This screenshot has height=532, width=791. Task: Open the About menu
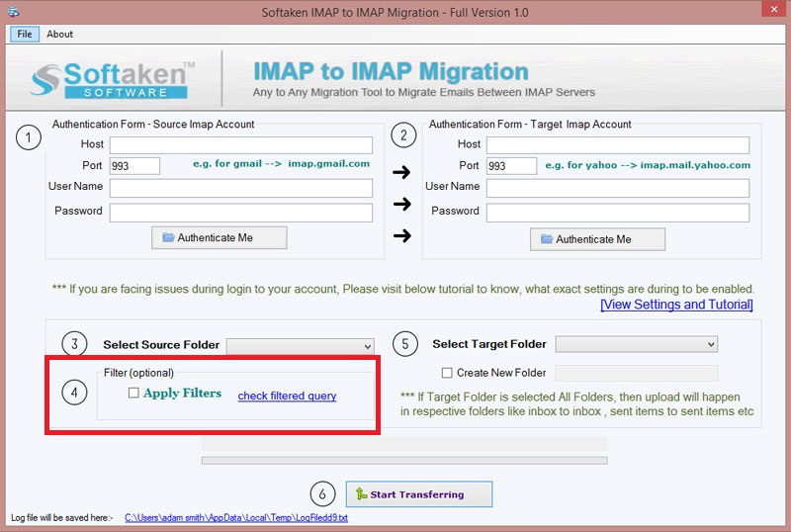[x=59, y=34]
